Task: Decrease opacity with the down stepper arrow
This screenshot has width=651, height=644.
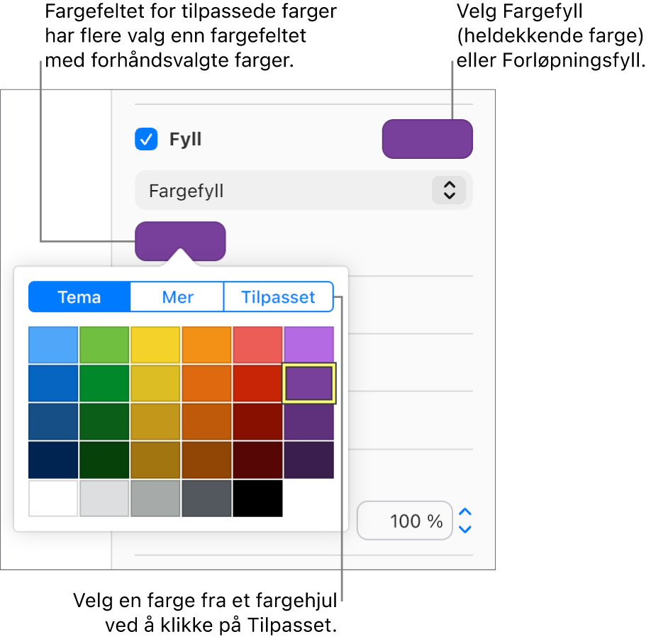Action: pyautogui.click(x=465, y=529)
